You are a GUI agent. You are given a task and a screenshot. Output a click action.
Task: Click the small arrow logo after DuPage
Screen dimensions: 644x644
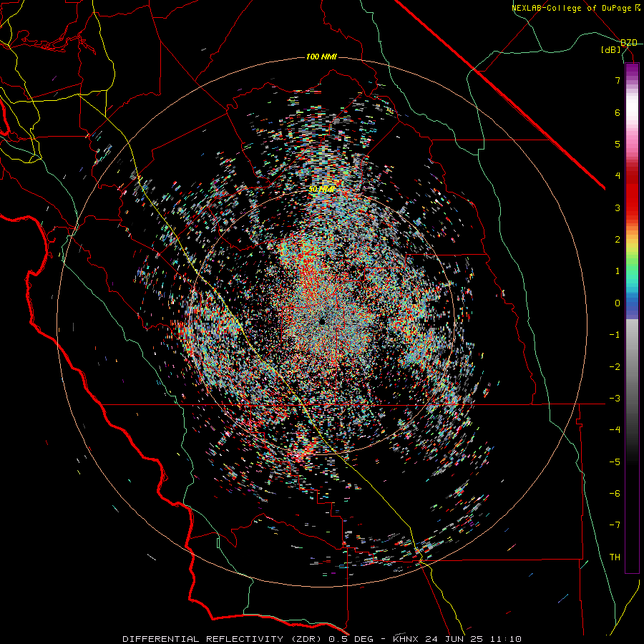[638, 8]
